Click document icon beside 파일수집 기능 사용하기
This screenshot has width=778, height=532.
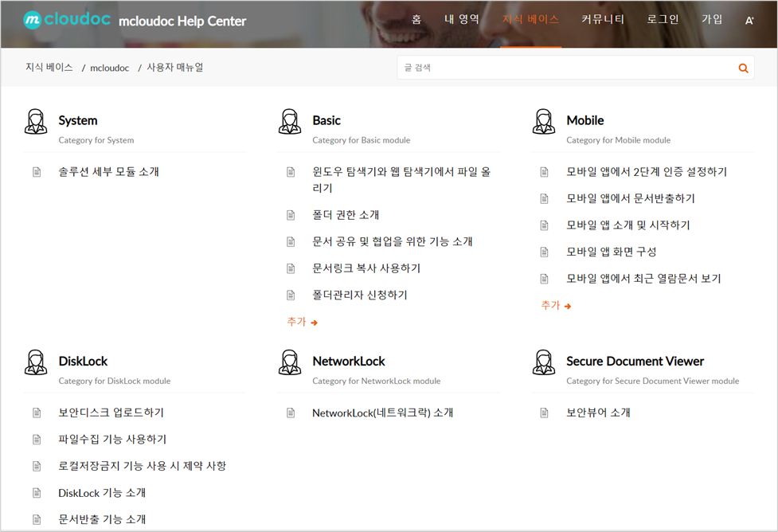[37, 440]
